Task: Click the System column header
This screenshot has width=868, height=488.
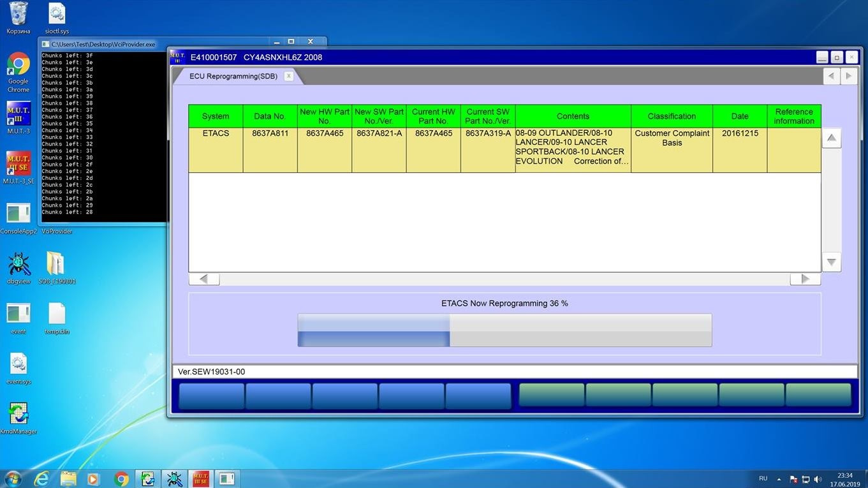Action: [x=216, y=116]
